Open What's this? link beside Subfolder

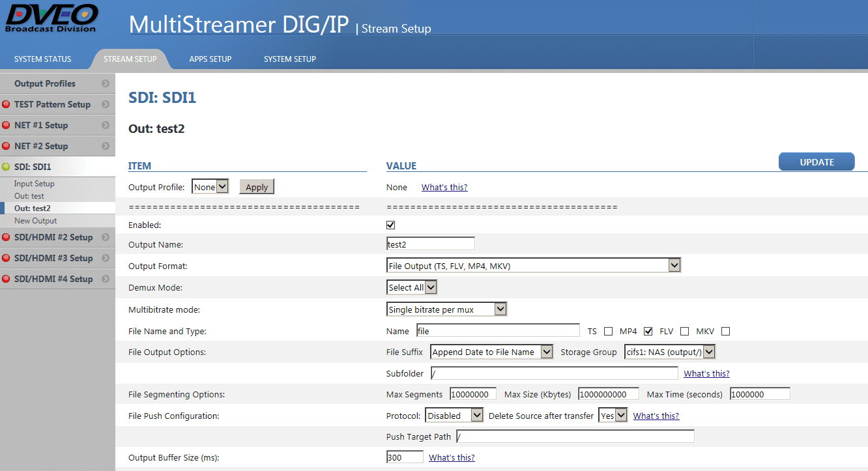tap(706, 373)
